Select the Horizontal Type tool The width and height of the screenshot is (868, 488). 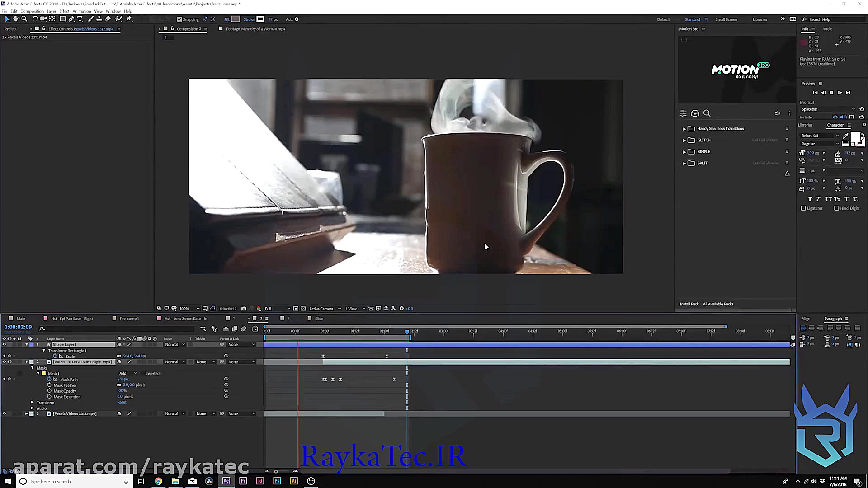[x=80, y=19]
